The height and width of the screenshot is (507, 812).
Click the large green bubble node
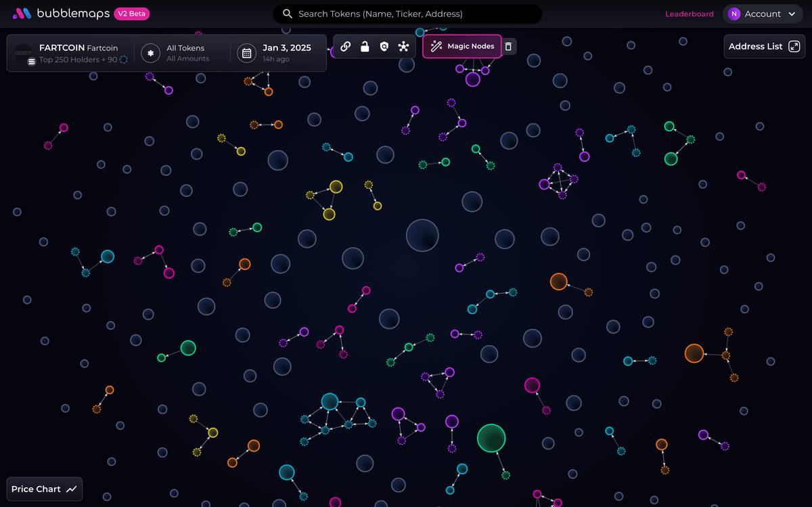tap(491, 438)
